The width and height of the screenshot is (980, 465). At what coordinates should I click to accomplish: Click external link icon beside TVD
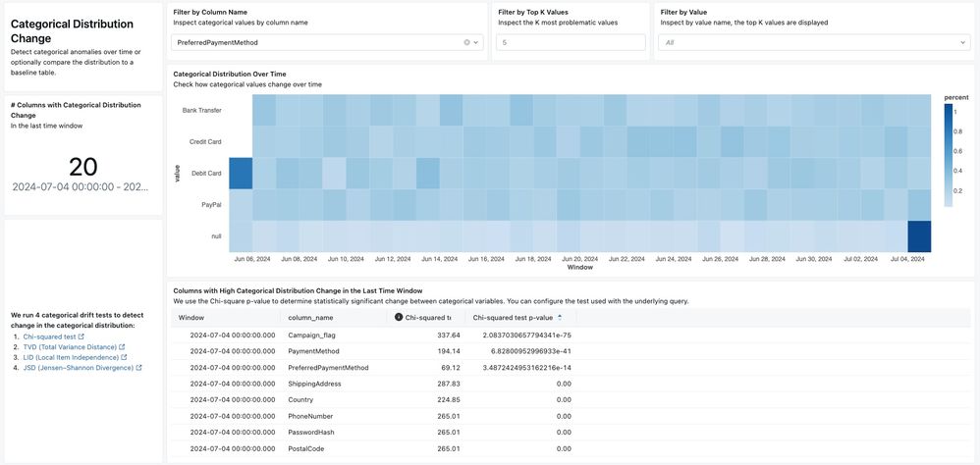(122, 347)
